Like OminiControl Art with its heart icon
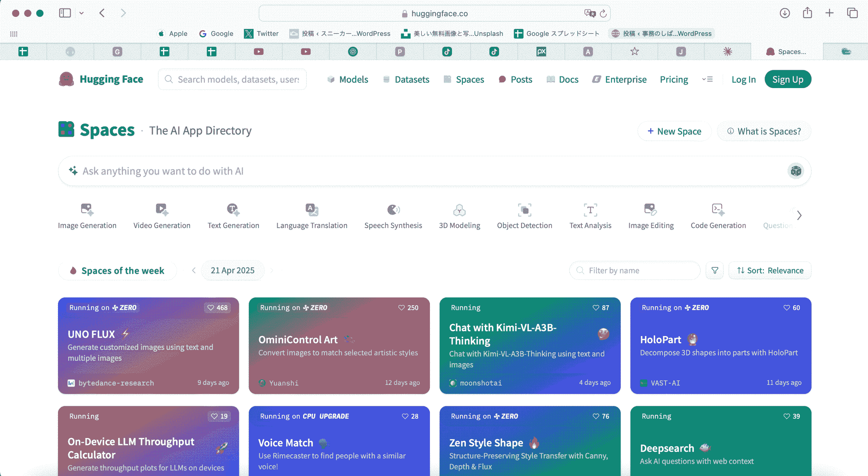Image resolution: width=868 pixels, height=476 pixels. click(x=401, y=308)
